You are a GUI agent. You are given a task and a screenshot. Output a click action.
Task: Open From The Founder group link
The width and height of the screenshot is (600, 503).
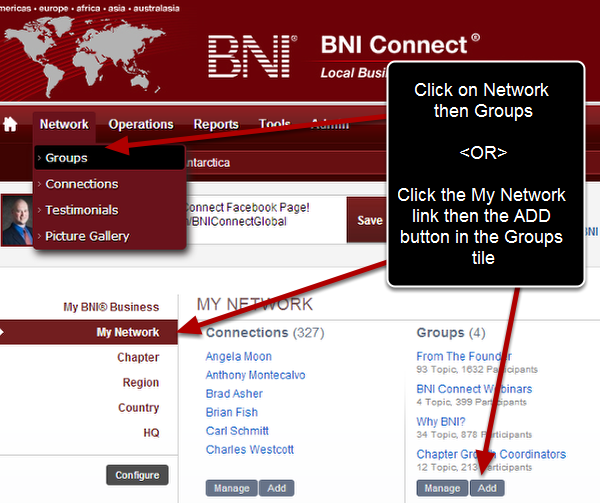pyautogui.click(x=464, y=356)
